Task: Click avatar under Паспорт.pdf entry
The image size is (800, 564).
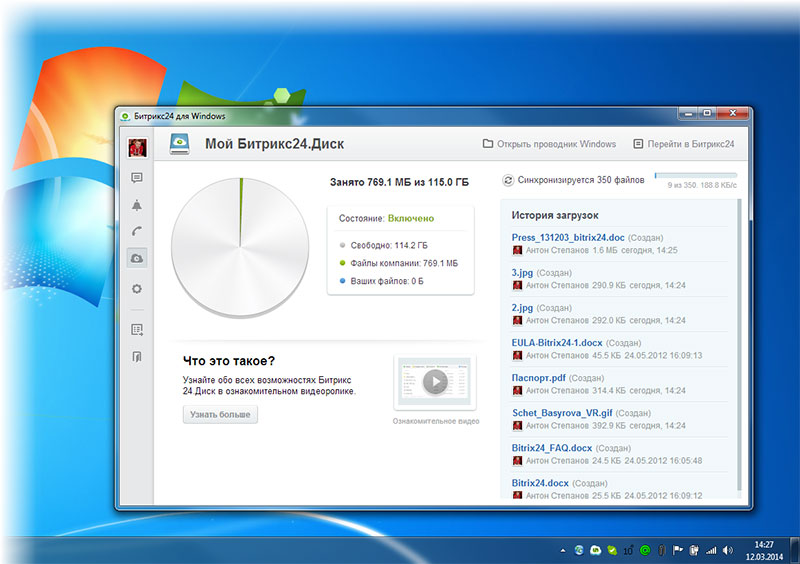Action: coord(517,390)
